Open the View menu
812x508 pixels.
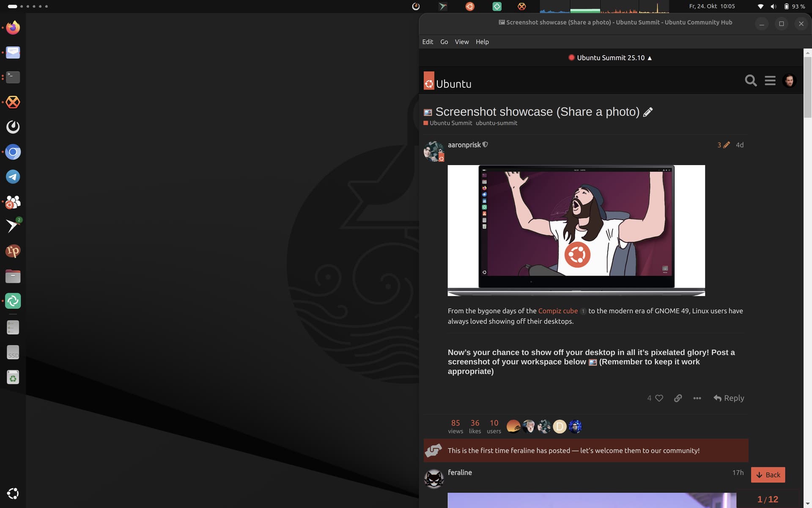(x=461, y=41)
